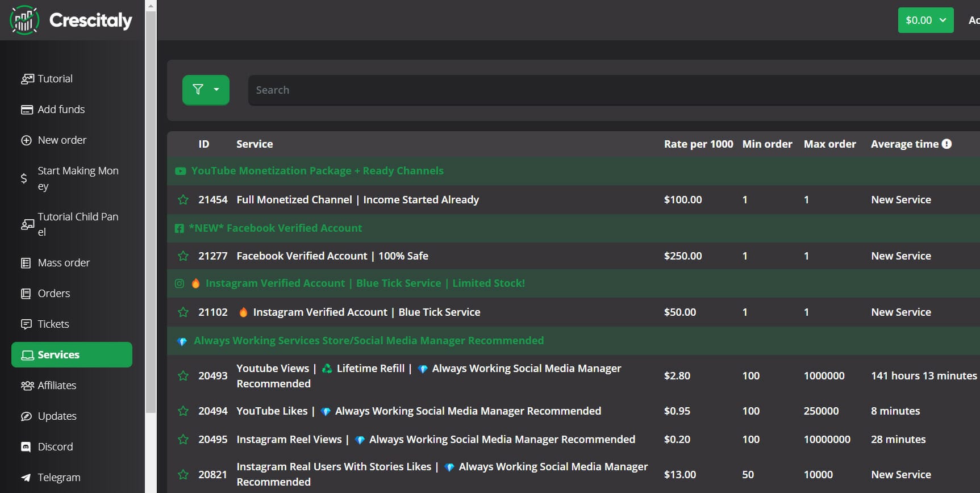Open Instagram Verified Account Blue Tick service
The image size is (980, 493).
point(366,312)
